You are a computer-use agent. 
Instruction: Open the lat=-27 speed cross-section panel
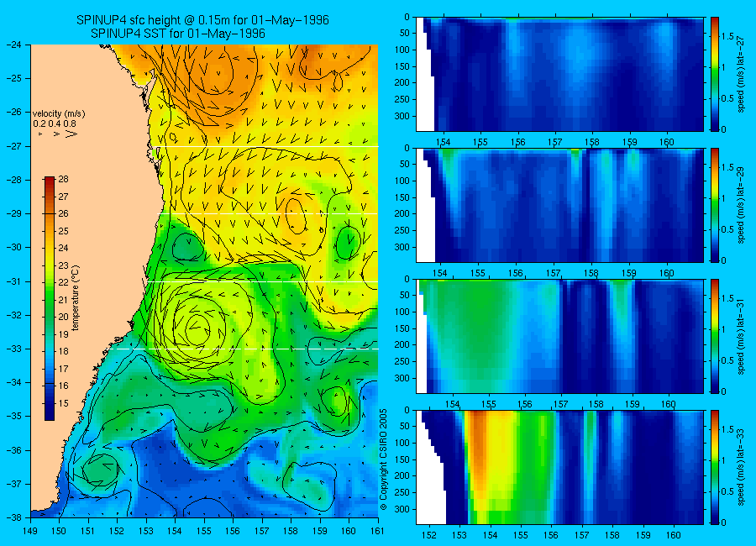(x=559, y=74)
